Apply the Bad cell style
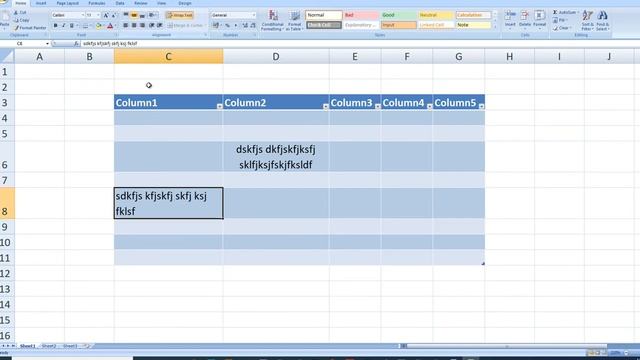 pyautogui.click(x=361, y=15)
